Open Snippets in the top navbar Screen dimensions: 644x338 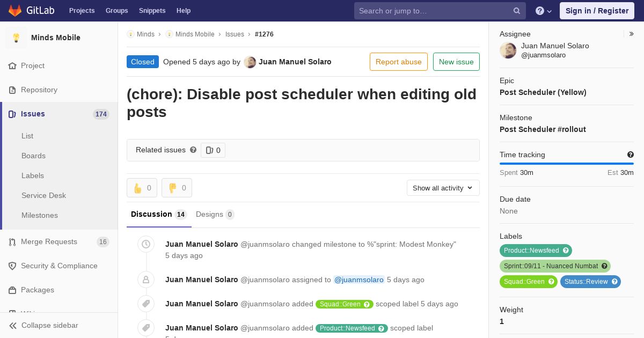pyautogui.click(x=152, y=10)
